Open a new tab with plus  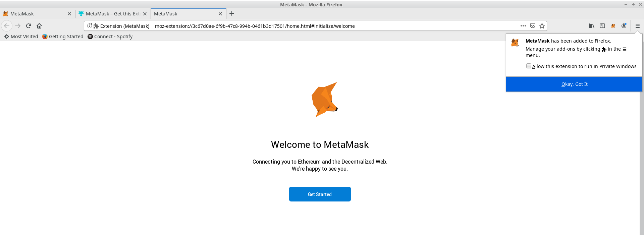[232, 14]
